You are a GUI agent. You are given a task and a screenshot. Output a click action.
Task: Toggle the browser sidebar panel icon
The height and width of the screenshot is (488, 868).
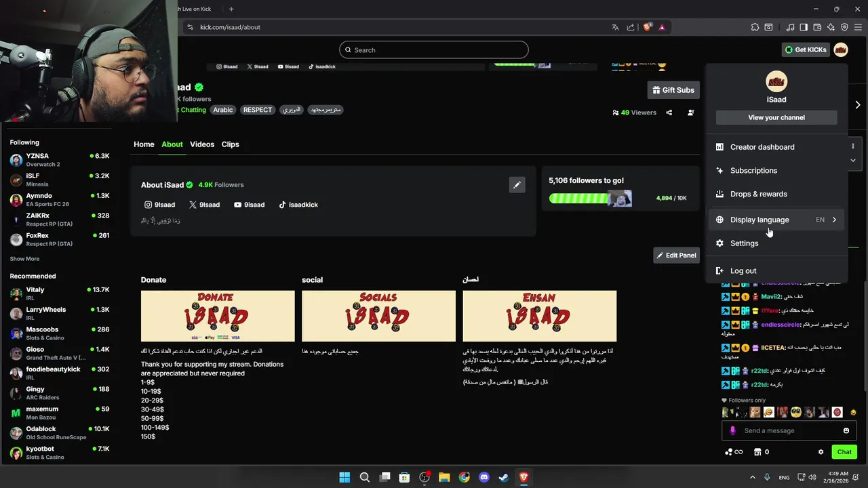(804, 27)
